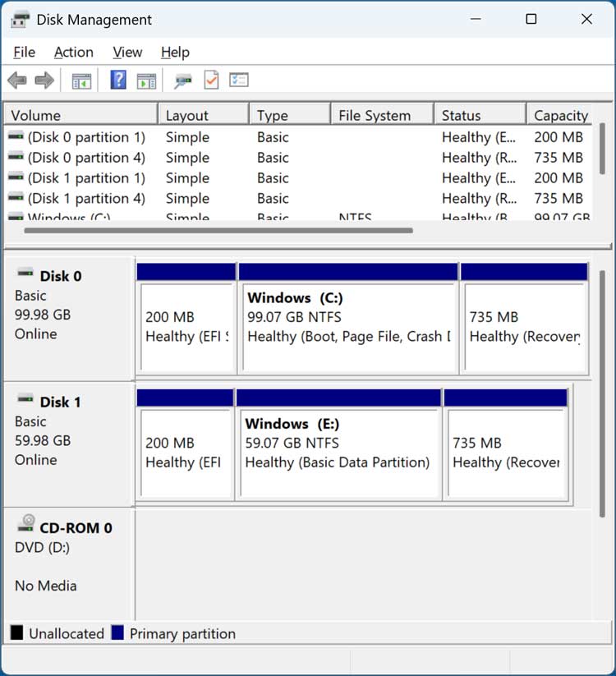Click the "DVD (D:)" label
The height and width of the screenshot is (676, 616).
[42, 547]
